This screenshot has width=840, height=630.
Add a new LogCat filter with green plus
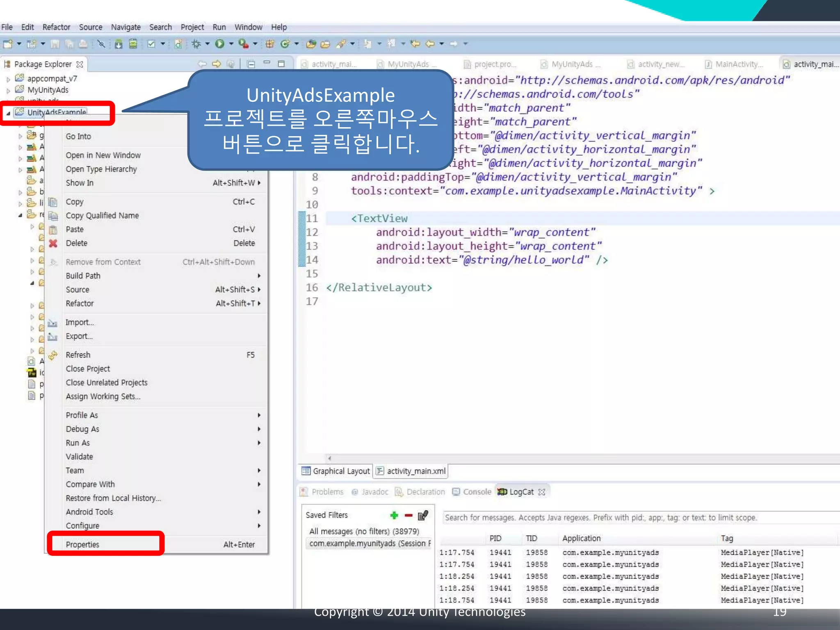pyautogui.click(x=394, y=515)
